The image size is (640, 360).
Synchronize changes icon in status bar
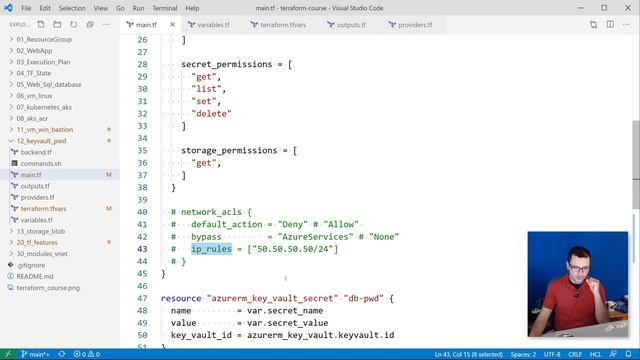(x=62, y=354)
